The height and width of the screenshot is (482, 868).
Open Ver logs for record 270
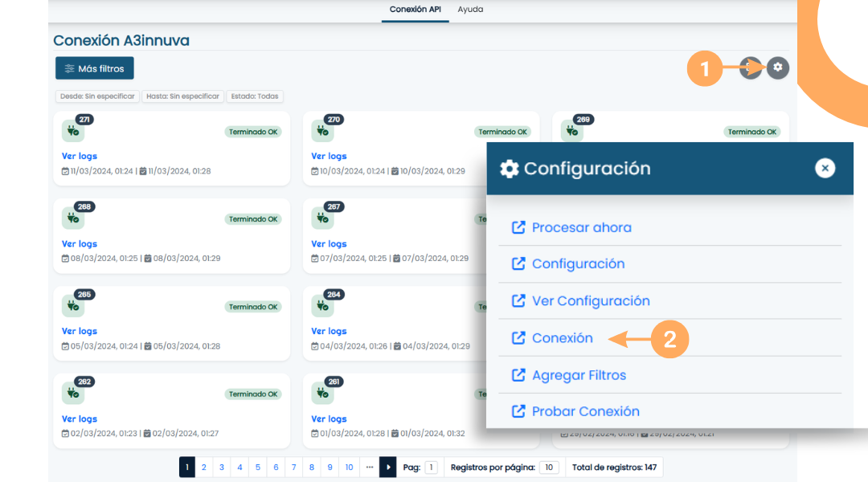pyautogui.click(x=329, y=156)
